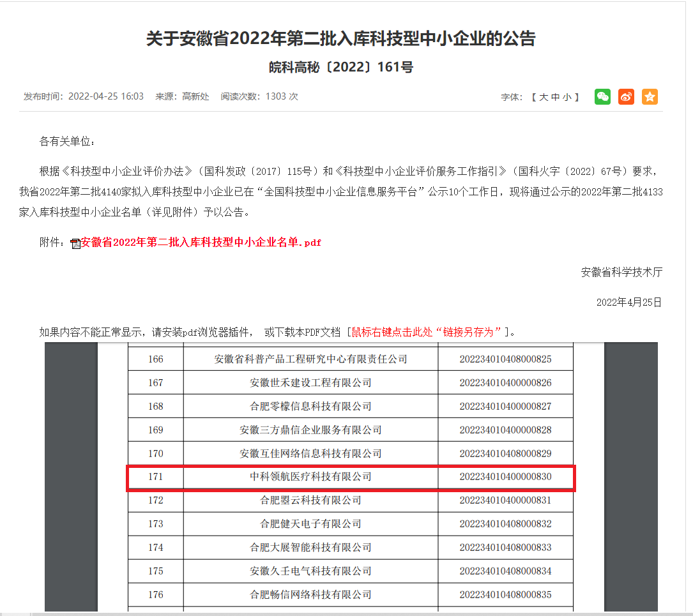
Task: Select company 合肥畅信网络科技有限公司
Action: pos(310,595)
